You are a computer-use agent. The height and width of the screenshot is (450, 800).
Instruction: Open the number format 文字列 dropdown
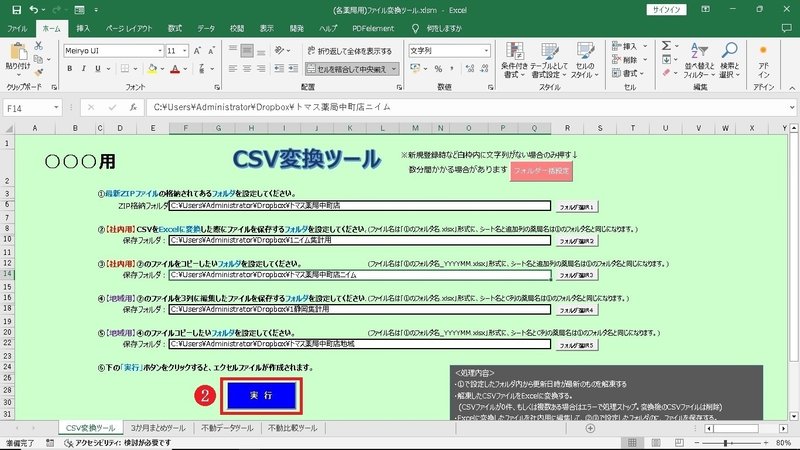(x=486, y=51)
